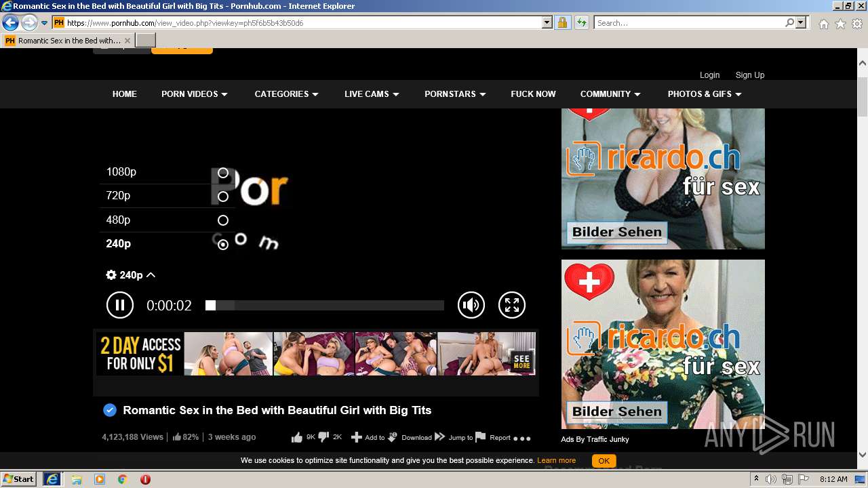The height and width of the screenshot is (488, 868).
Task: Open the File Explorer taskbar folder
Action: click(77, 479)
